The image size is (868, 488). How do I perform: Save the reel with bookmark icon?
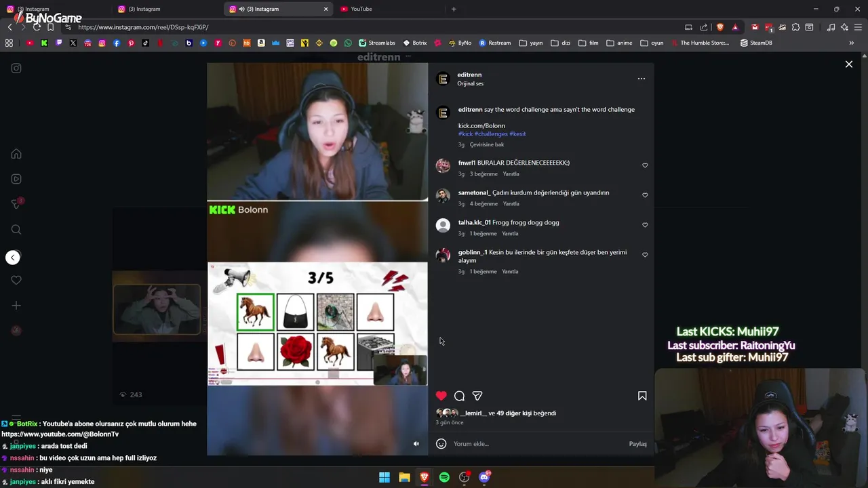click(x=642, y=396)
